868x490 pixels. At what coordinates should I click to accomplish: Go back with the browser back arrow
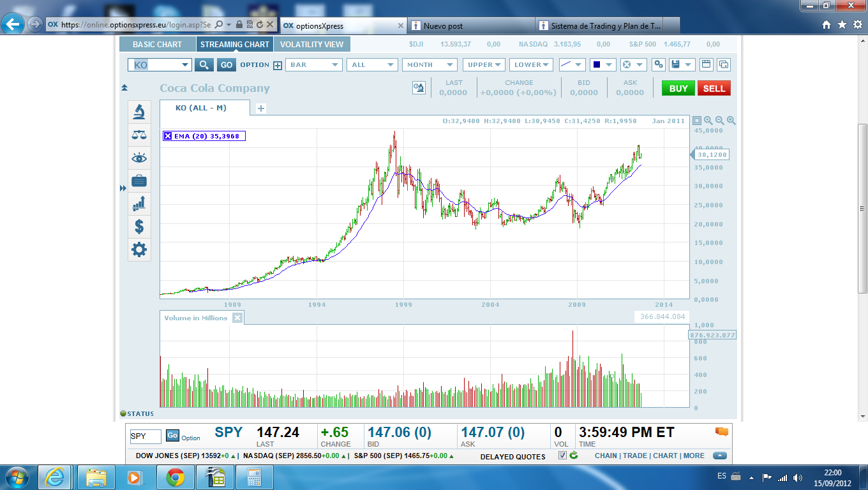coord(13,25)
